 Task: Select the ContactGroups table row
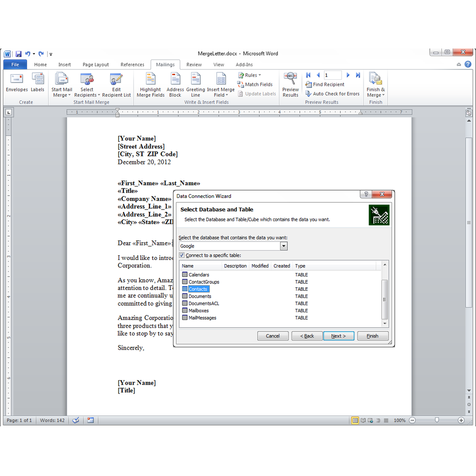(280, 282)
